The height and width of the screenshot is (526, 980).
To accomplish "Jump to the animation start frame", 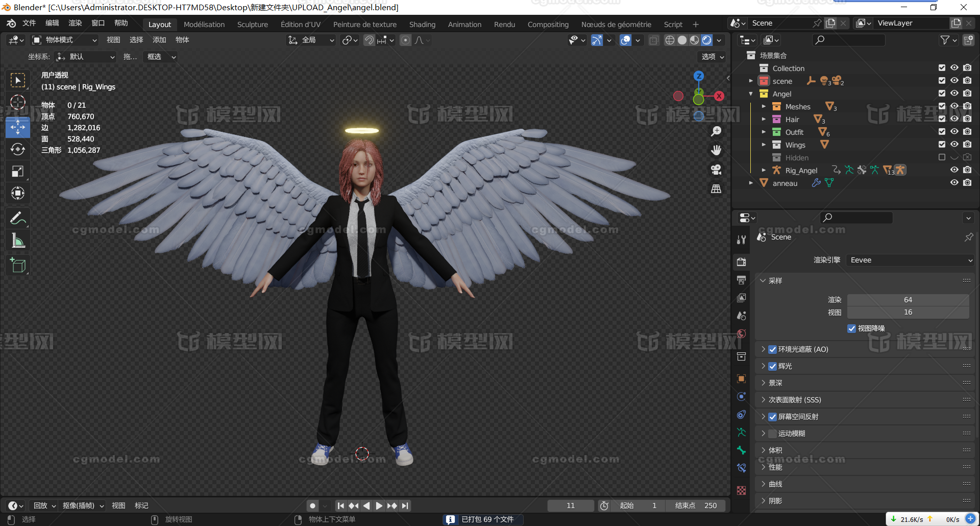I will [340, 506].
